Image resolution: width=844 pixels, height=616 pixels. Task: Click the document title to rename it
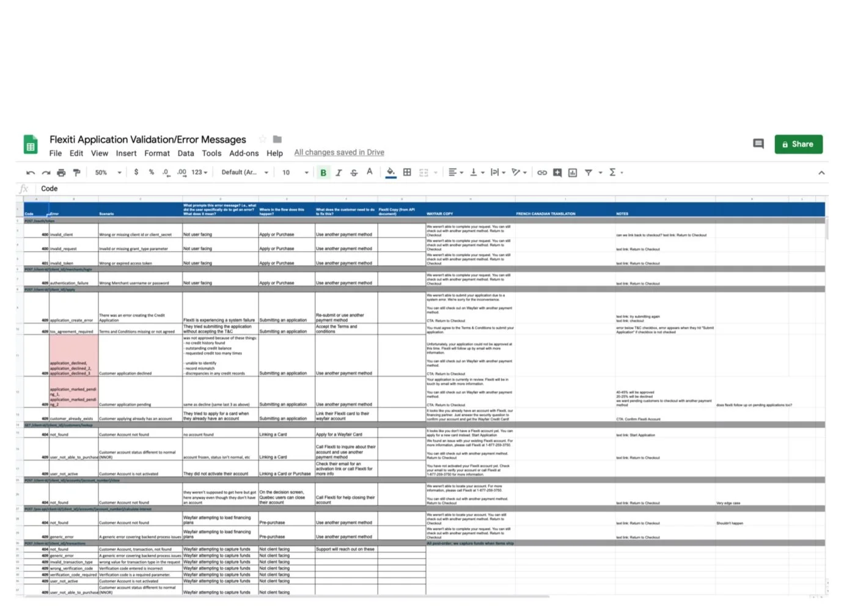[x=148, y=140]
